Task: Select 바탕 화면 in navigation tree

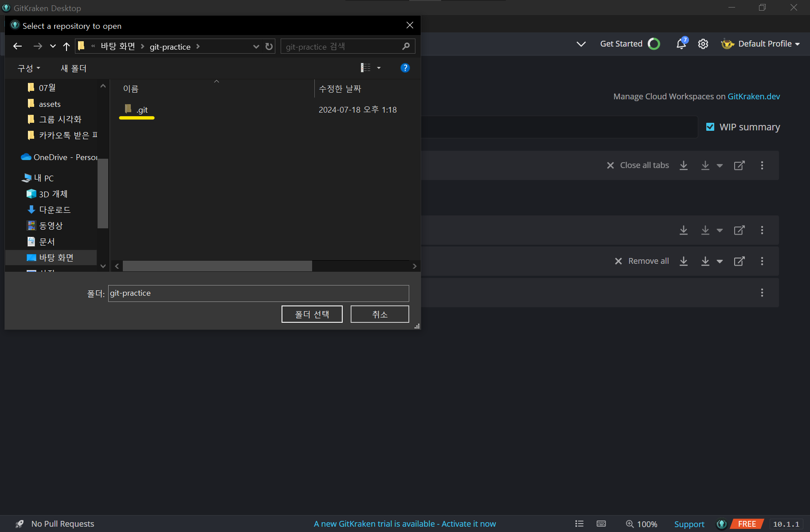Action: [51, 258]
